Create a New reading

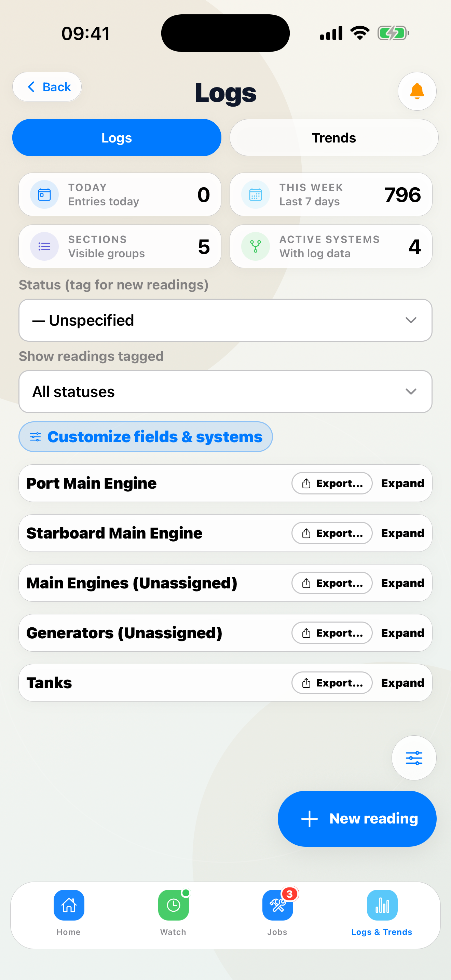pyautogui.click(x=357, y=819)
